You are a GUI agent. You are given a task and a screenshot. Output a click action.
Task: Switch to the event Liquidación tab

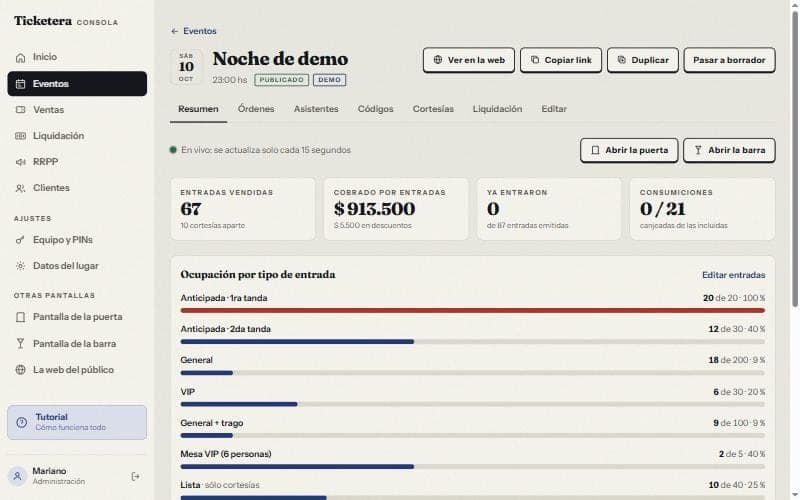[x=497, y=109]
